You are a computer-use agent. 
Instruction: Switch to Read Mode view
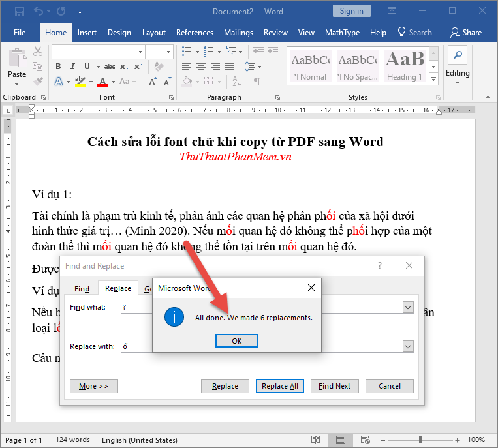click(x=315, y=440)
